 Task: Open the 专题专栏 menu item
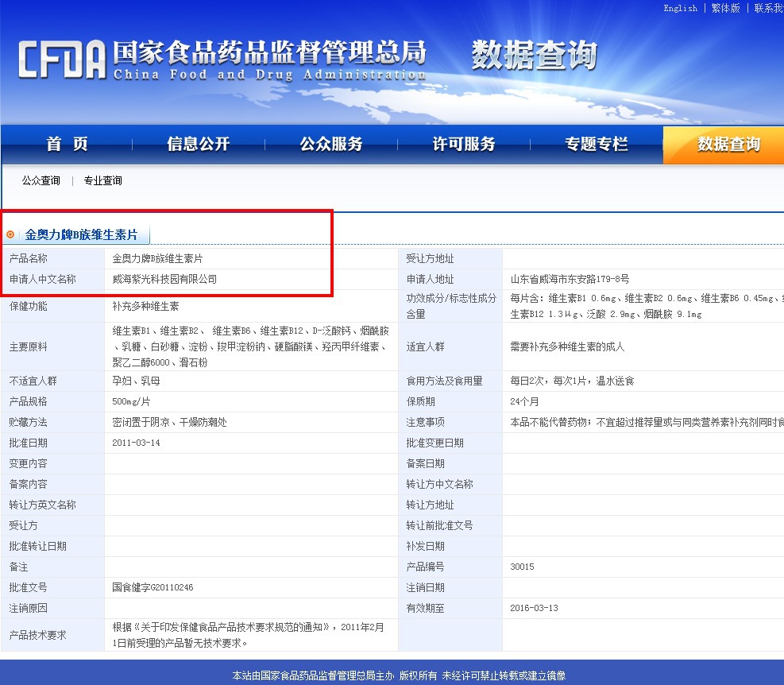coord(596,144)
